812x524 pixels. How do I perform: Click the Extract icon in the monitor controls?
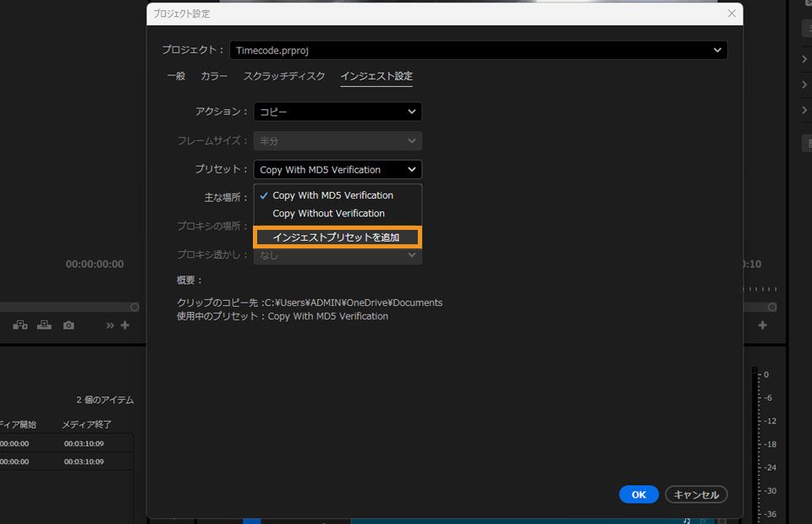pyautogui.click(x=43, y=325)
